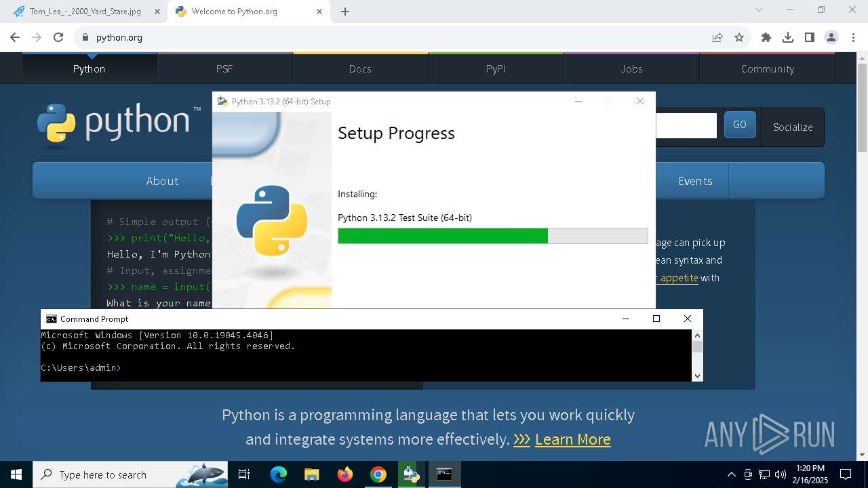
Task: Launch Microsoft Edge from taskbar
Action: tap(279, 474)
